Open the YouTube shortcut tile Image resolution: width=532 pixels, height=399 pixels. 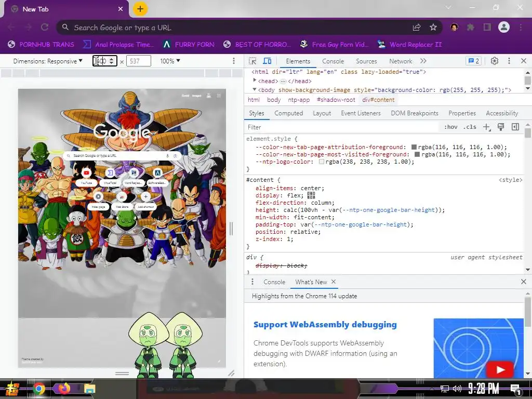coord(87,177)
